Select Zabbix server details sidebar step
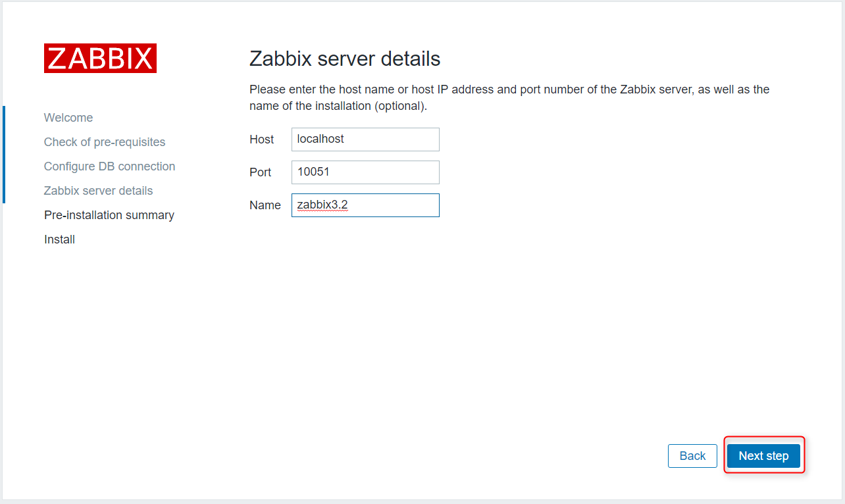This screenshot has width=845, height=504. (x=98, y=191)
